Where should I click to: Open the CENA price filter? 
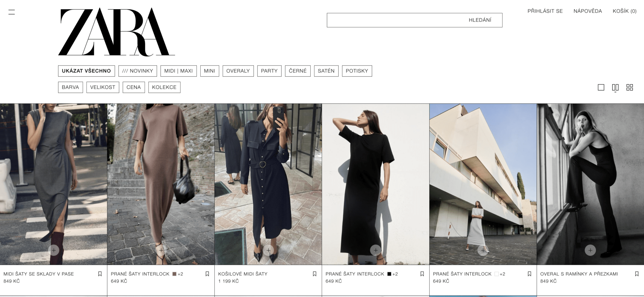(x=134, y=87)
